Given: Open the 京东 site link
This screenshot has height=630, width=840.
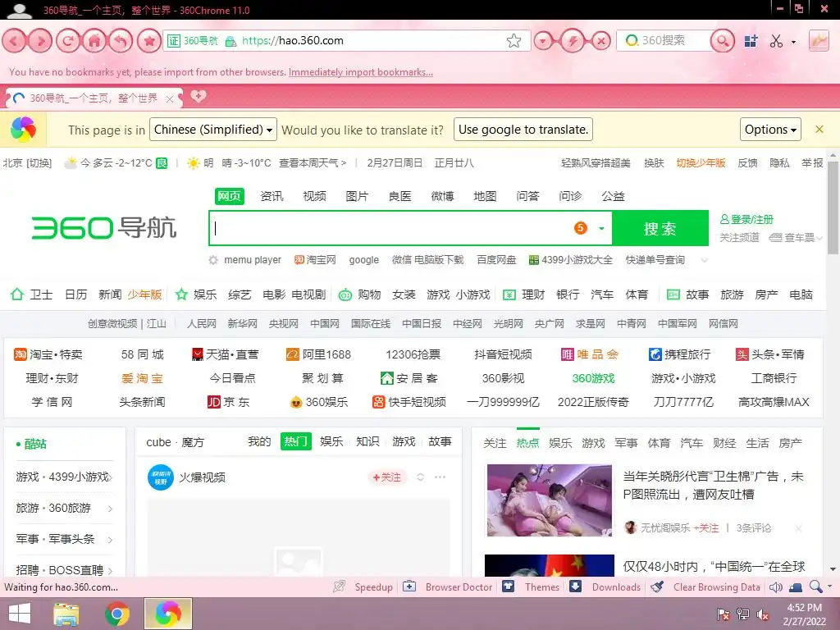Looking at the screenshot, I should pyautogui.click(x=229, y=402).
